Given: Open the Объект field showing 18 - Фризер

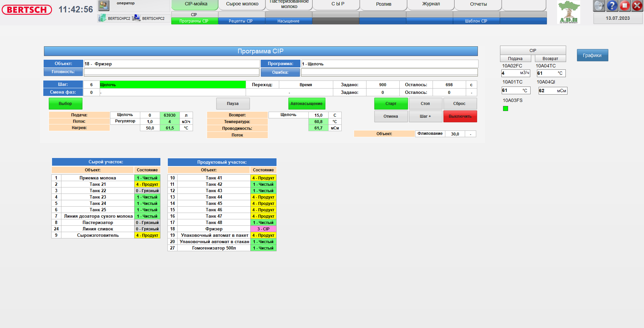Looking at the screenshot, I should click(171, 64).
